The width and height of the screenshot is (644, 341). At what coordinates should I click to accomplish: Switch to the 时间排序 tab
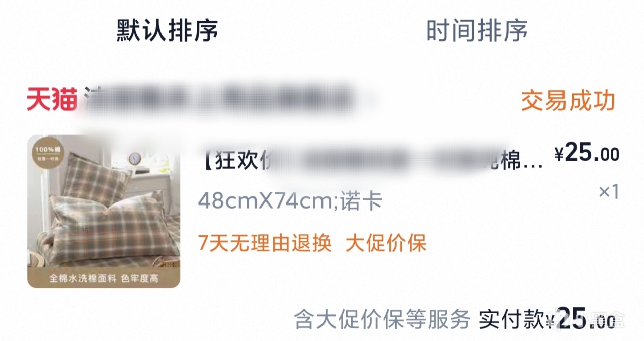[x=477, y=31]
